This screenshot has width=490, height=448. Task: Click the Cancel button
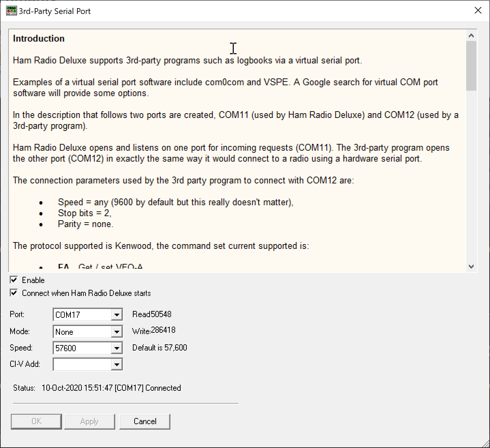tap(145, 421)
